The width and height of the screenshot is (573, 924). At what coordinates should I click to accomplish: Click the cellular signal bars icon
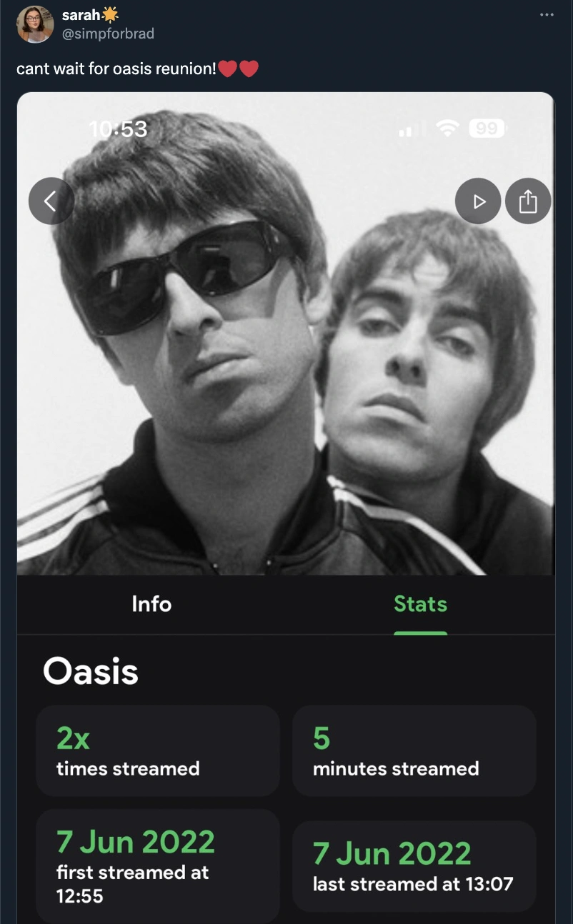click(x=407, y=131)
